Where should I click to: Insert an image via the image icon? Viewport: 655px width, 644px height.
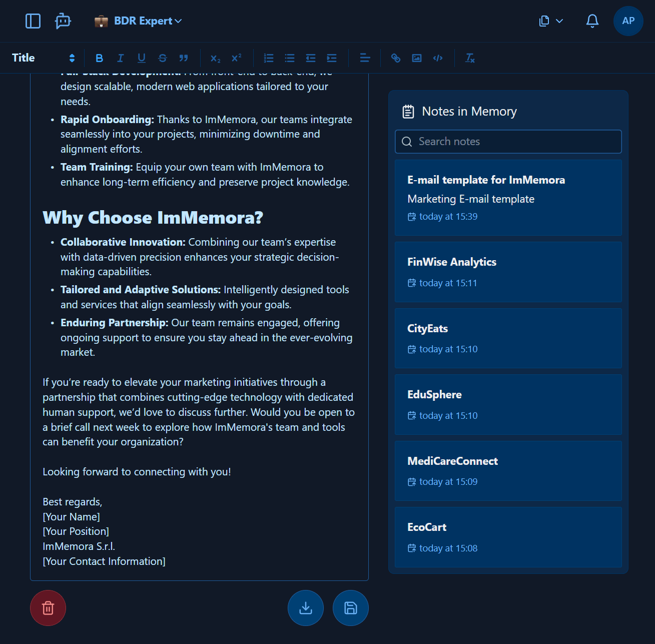(x=417, y=58)
